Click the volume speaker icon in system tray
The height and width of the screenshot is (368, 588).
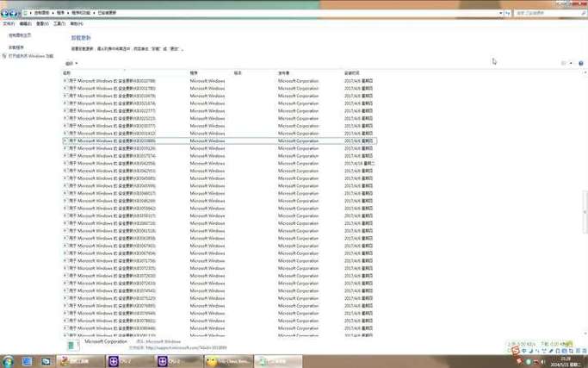tap(543, 362)
